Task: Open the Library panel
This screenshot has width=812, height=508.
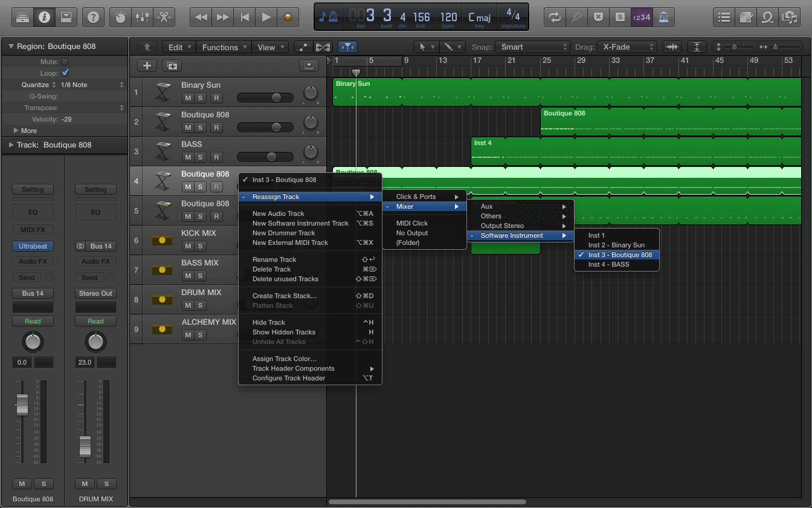Action: point(23,17)
